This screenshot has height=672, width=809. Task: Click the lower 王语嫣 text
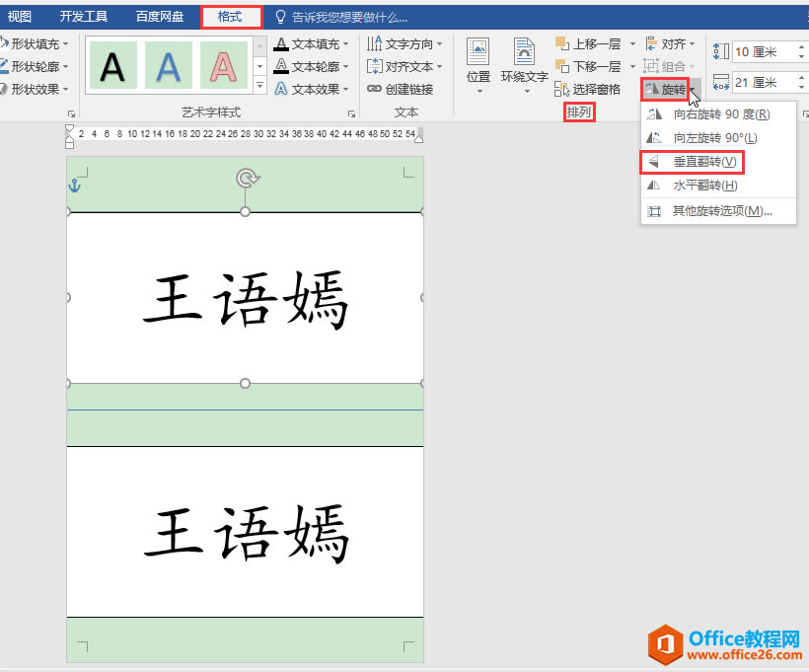coord(246,534)
